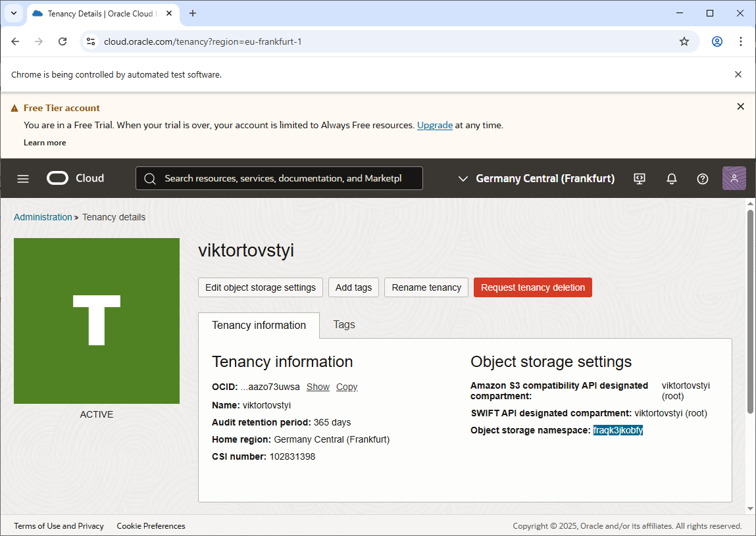Image resolution: width=756 pixels, height=536 pixels.
Task: Click Edit object storage settings button
Action: click(261, 287)
